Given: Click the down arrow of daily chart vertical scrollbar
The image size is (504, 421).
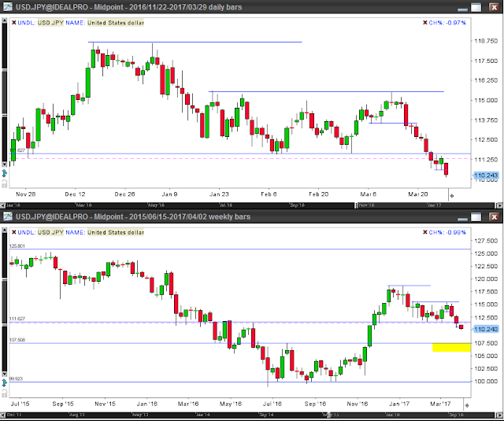Looking at the screenshot, I should (x=5, y=164).
